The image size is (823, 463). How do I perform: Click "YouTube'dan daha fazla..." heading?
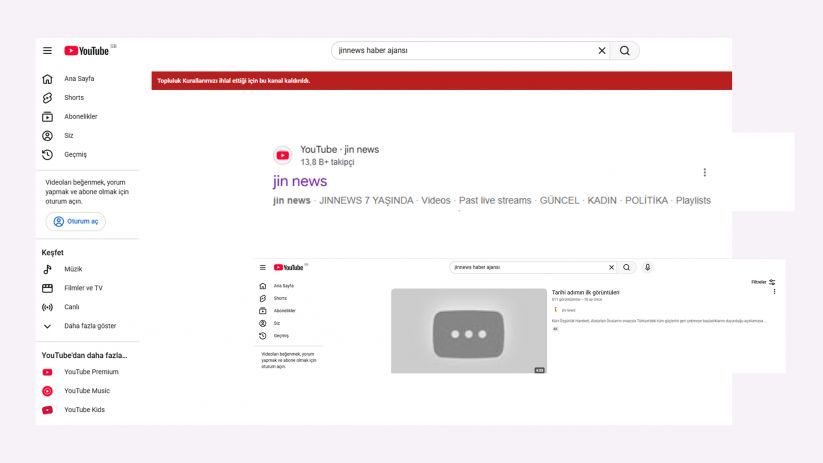click(x=84, y=355)
